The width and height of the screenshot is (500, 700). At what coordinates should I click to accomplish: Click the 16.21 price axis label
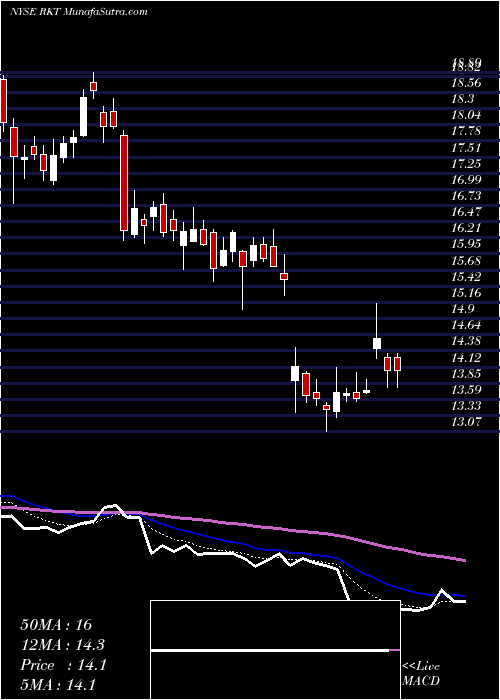click(467, 228)
